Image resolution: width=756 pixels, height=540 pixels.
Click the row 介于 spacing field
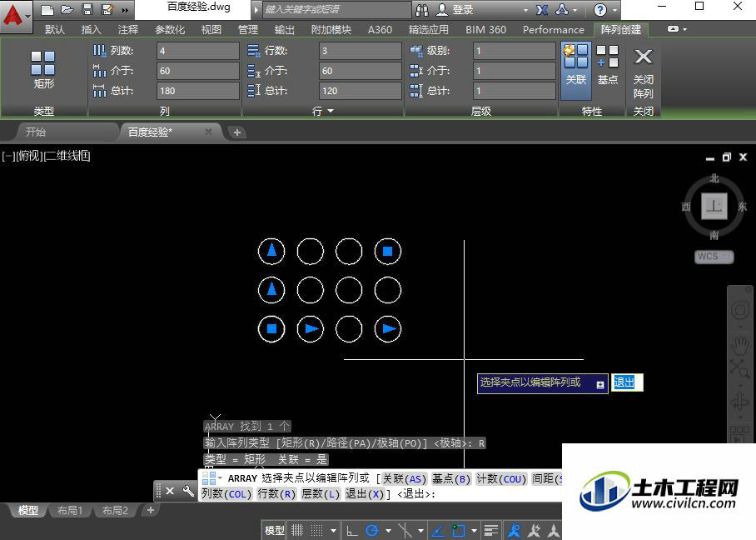click(361, 71)
